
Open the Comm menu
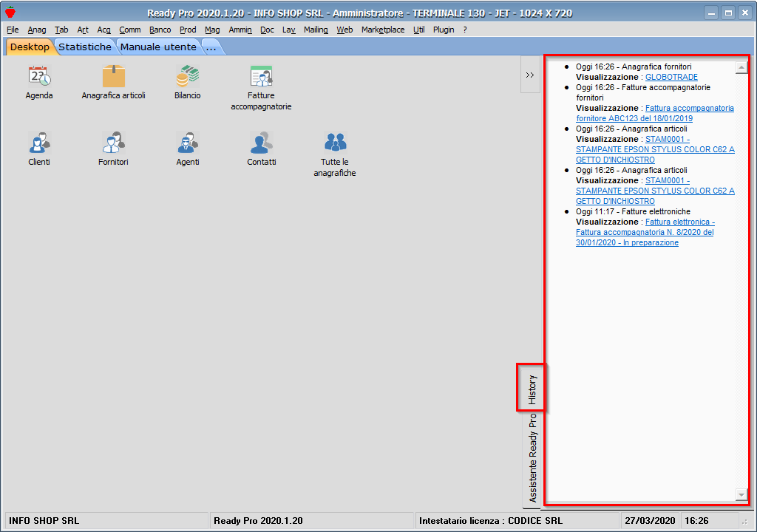point(130,30)
